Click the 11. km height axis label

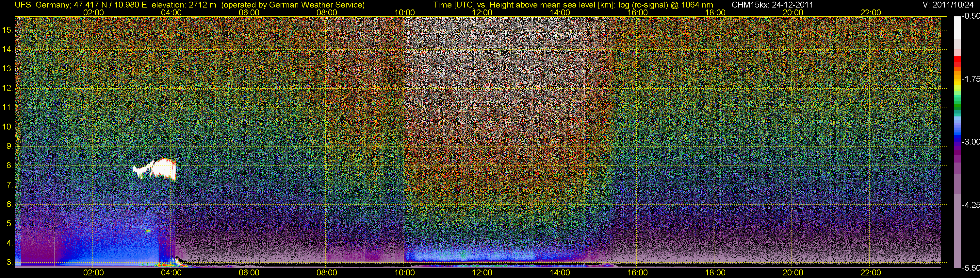coord(7,107)
